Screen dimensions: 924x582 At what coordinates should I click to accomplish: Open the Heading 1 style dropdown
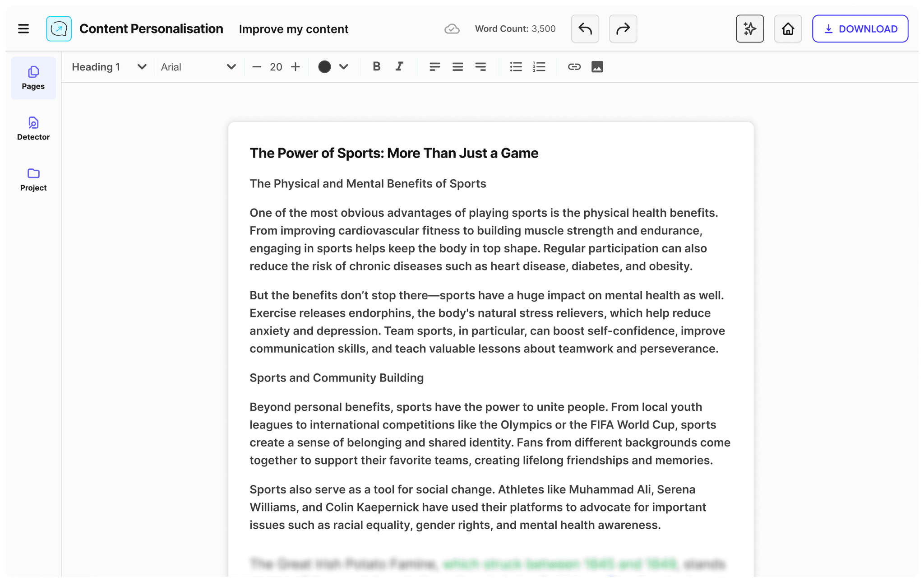pos(109,67)
